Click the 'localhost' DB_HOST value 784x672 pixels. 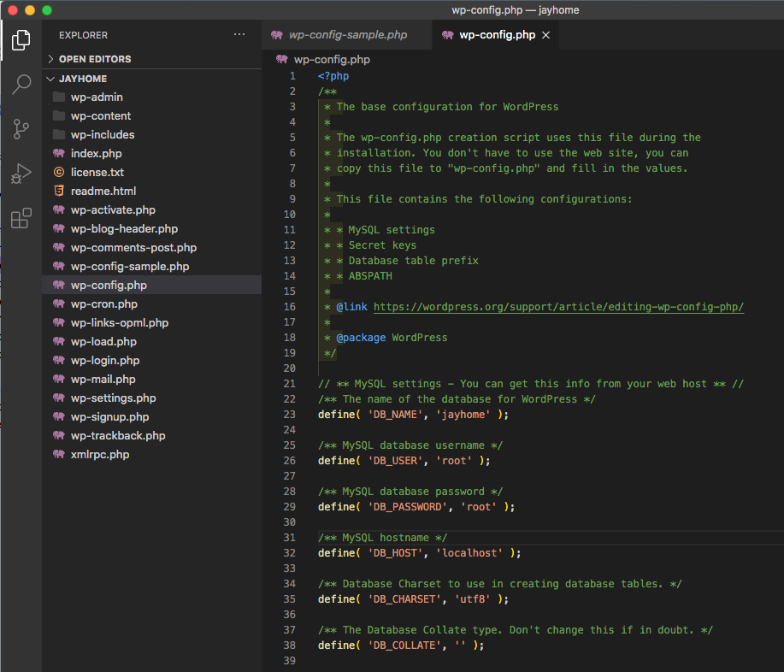pyautogui.click(x=469, y=553)
